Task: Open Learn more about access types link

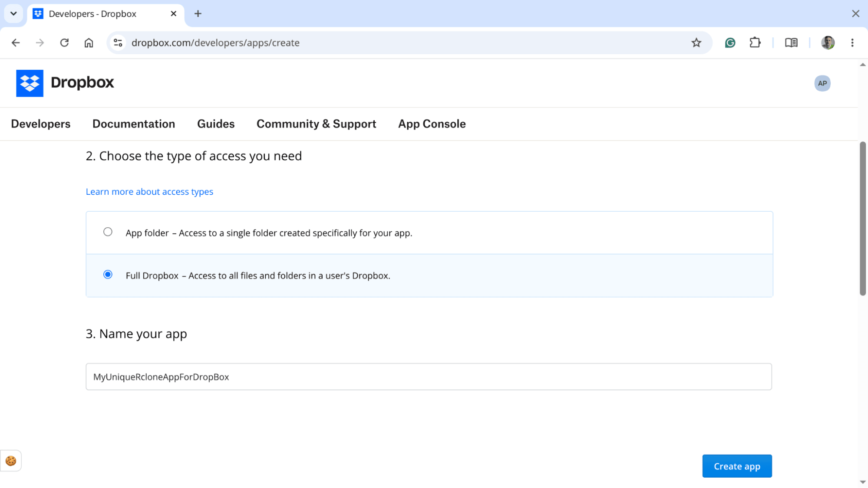Action: (x=149, y=192)
